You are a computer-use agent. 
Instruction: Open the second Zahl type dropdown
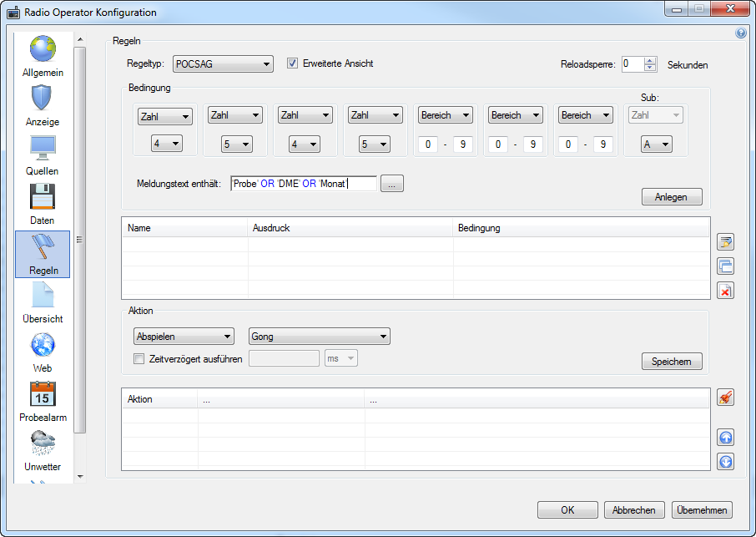pos(235,115)
